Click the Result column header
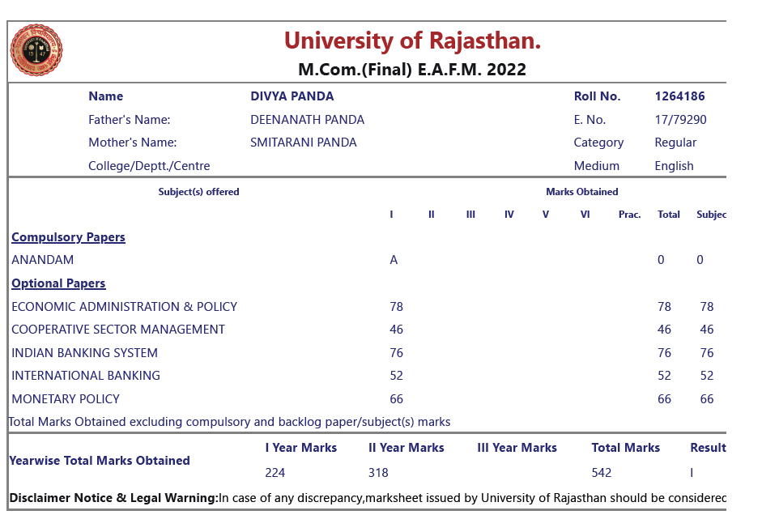 (x=708, y=448)
